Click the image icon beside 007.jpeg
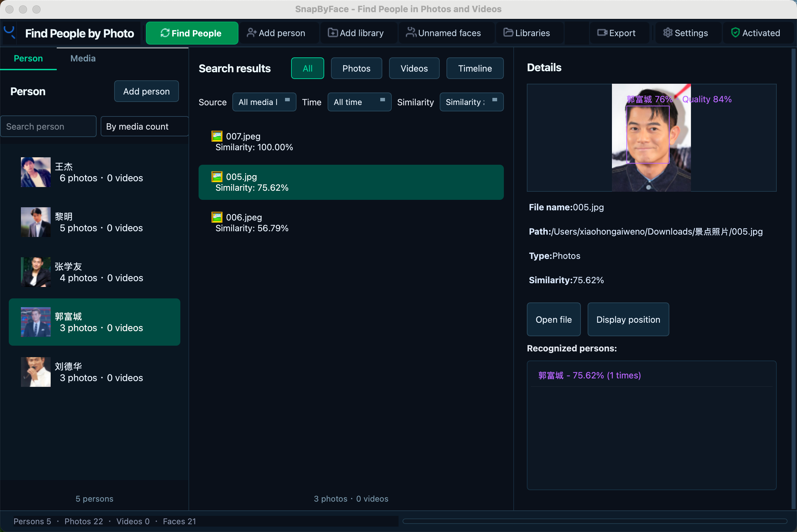797x532 pixels. point(217,136)
